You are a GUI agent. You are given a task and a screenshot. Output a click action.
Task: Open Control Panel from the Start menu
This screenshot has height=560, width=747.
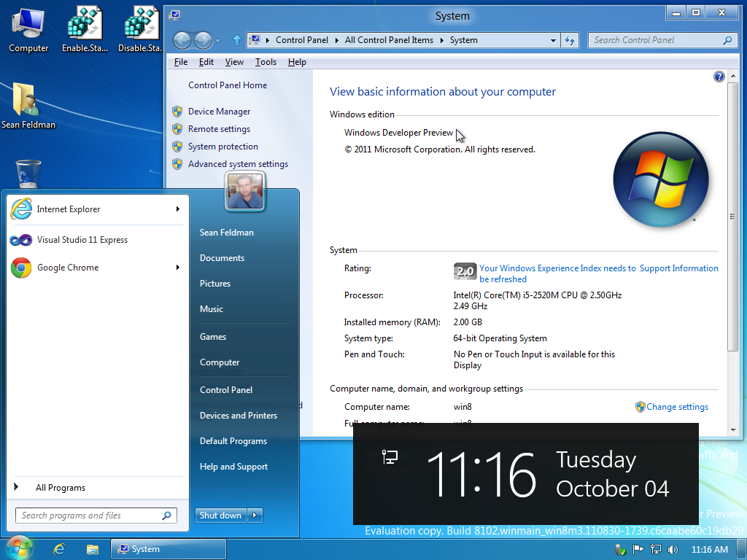coord(226,390)
